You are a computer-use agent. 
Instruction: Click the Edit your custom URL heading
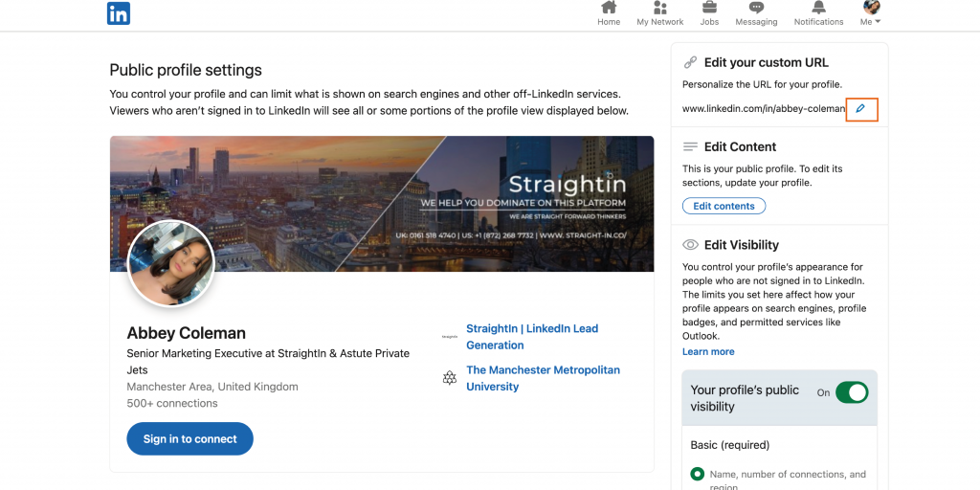point(767,62)
